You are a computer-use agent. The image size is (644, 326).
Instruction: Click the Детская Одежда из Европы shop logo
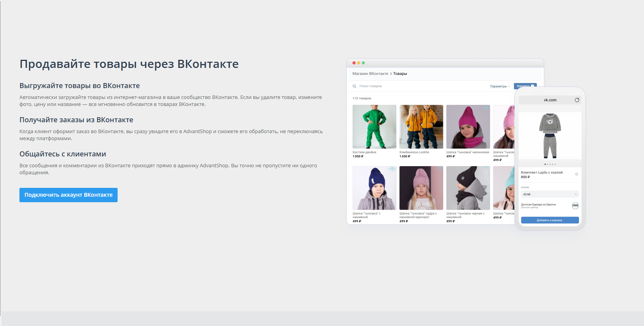[575, 206]
